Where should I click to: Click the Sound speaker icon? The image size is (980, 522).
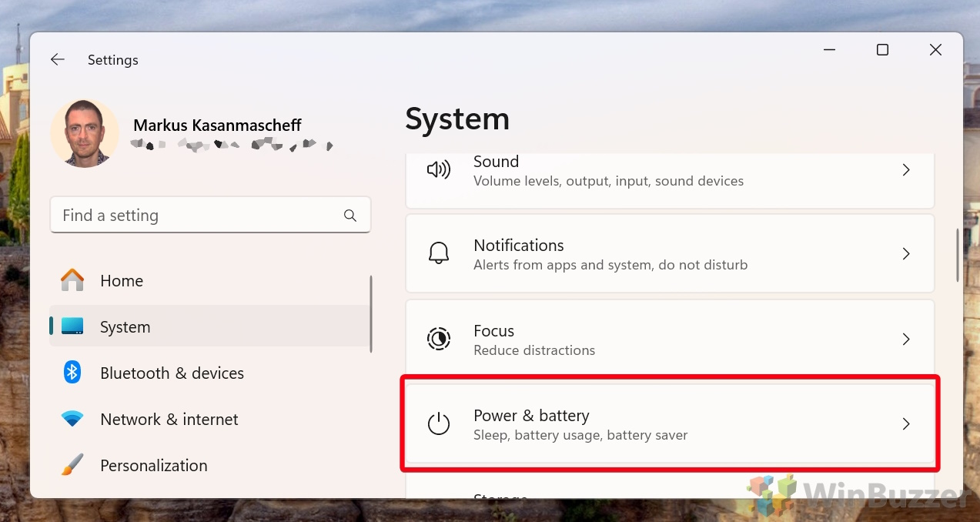pyautogui.click(x=439, y=170)
